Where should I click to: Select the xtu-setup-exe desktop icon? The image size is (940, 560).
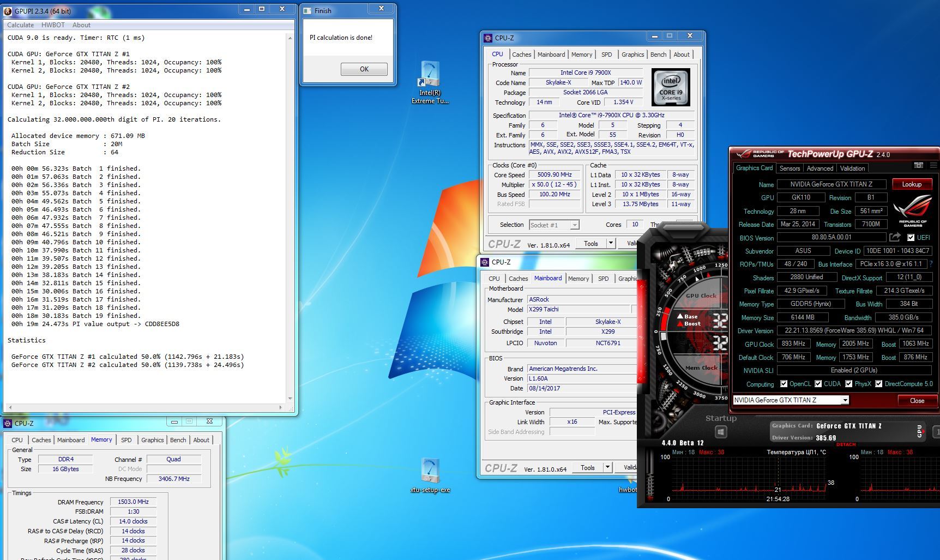click(430, 475)
